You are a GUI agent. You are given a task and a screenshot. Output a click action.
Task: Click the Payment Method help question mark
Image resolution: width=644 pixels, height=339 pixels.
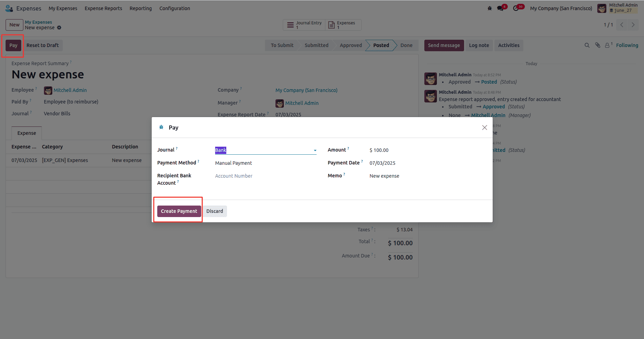198,161
